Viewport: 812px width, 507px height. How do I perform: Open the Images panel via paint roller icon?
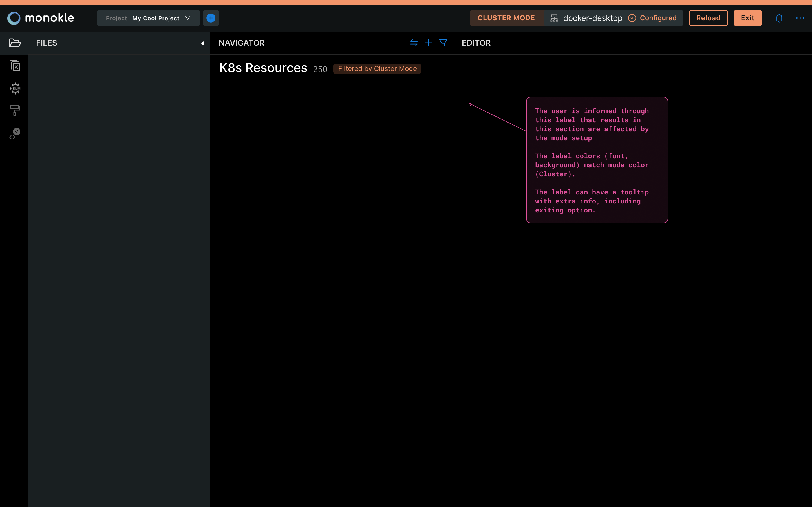(15, 110)
